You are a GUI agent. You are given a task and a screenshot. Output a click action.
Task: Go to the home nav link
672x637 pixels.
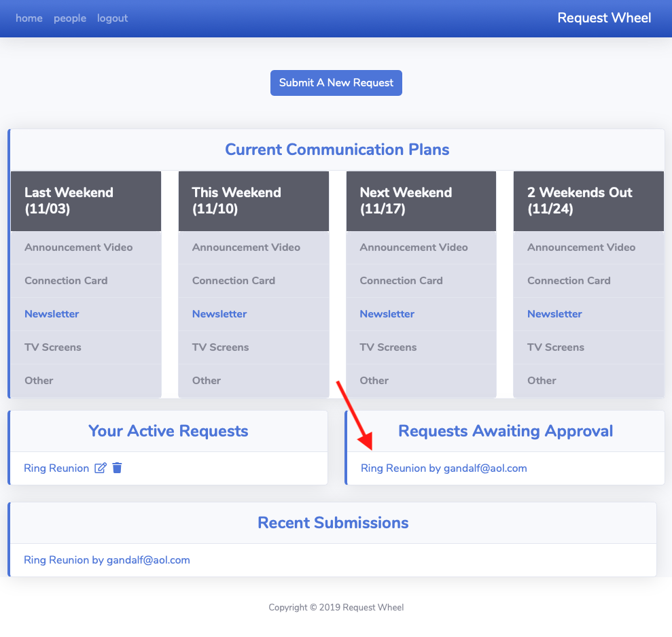[x=29, y=18]
